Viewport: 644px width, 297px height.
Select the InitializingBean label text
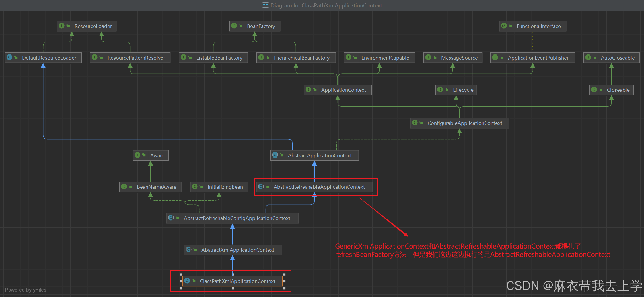click(225, 187)
